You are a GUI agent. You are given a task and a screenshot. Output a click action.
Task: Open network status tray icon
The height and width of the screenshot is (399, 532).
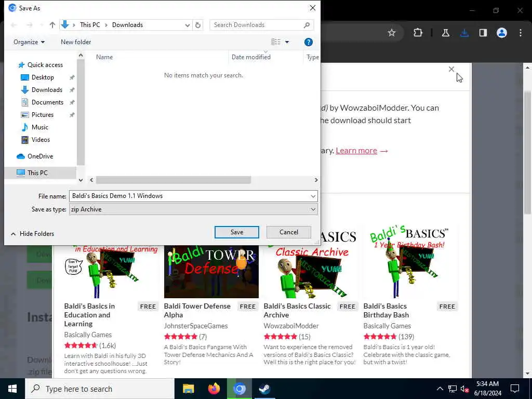(x=453, y=389)
